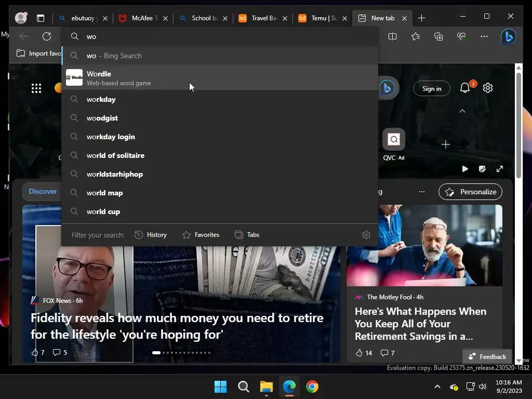Close the New tab tab
Image resolution: width=532 pixels, height=399 pixels.
[x=404, y=18]
